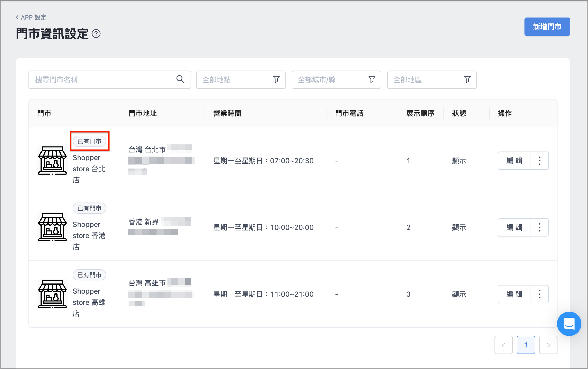This screenshot has width=588, height=369.
Task: Click 顯示 status of 香港店
Action: (459, 227)
